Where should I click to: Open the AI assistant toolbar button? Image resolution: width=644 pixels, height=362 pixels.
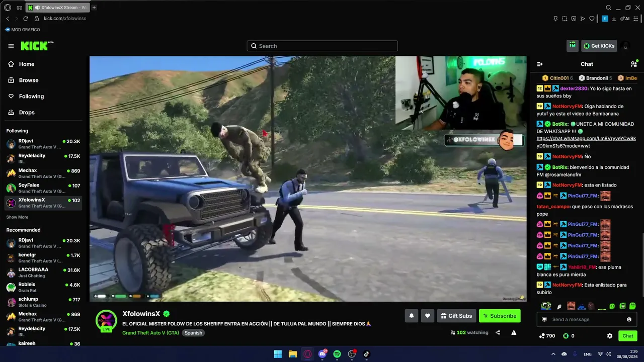pos(625,19)
